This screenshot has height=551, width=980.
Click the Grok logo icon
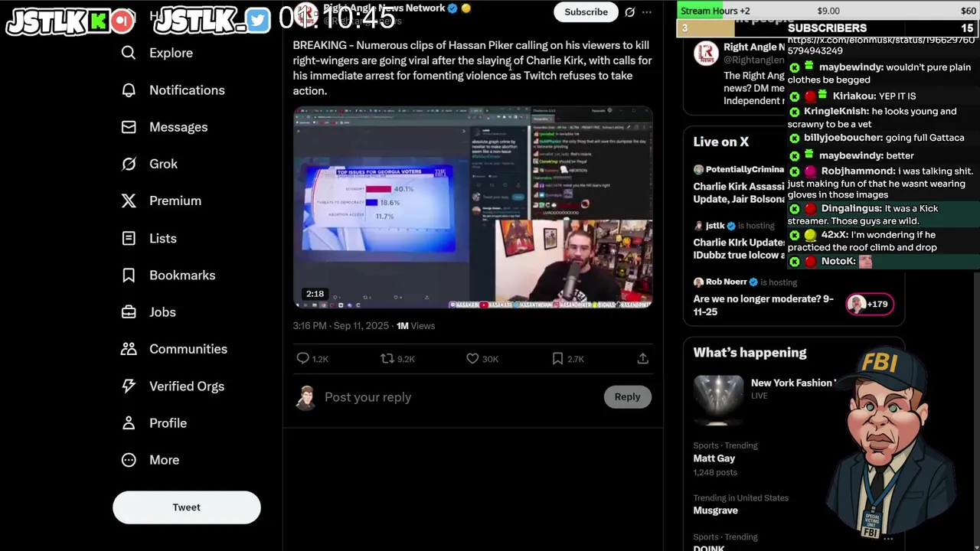pos(129,164)
